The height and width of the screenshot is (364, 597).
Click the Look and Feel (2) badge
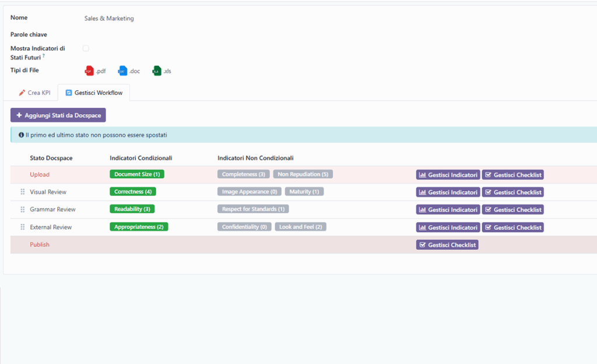[301, 227]
